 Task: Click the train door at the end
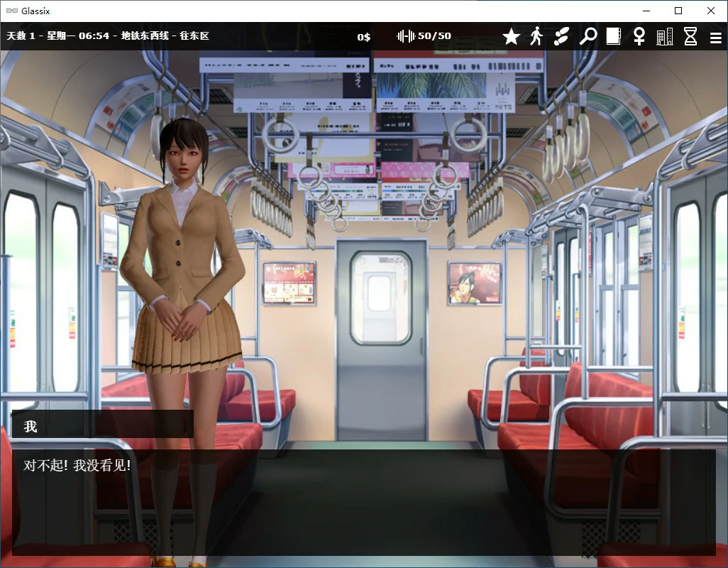click(381, 339)
